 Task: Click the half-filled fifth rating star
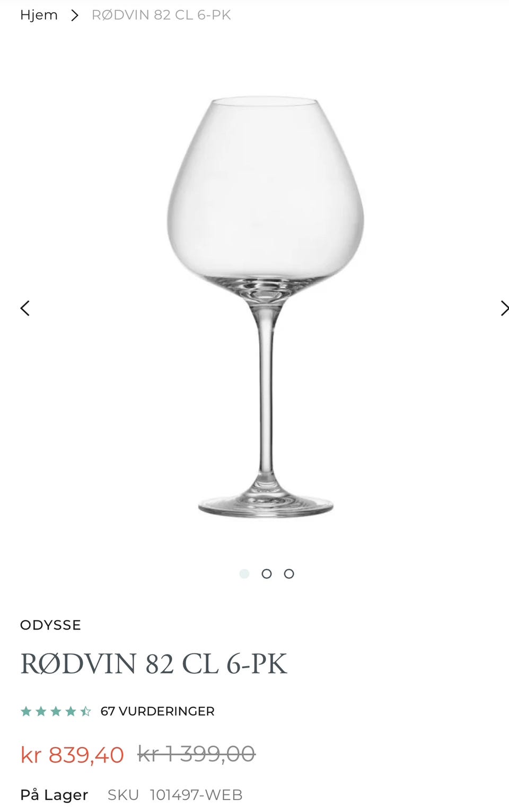point(85,711)
